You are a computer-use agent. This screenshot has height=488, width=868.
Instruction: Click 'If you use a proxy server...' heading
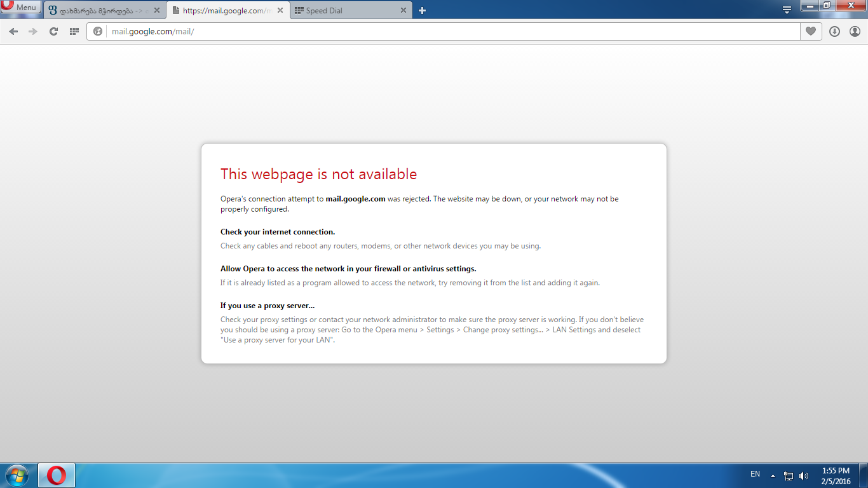268,306
